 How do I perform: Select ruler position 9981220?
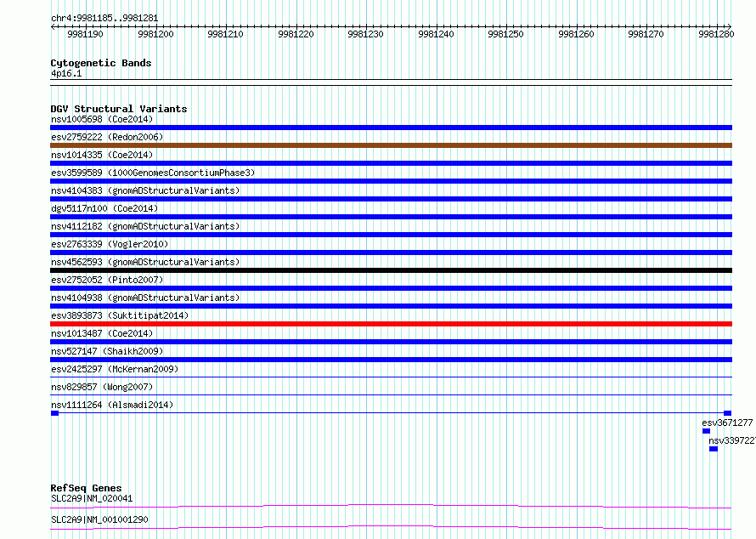point(296,34)
